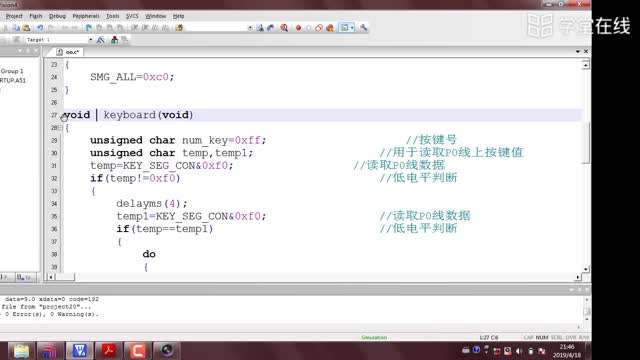Click 'if(temp==temp1)' on line 36
640x360 pixels.
tap(164, 229)
